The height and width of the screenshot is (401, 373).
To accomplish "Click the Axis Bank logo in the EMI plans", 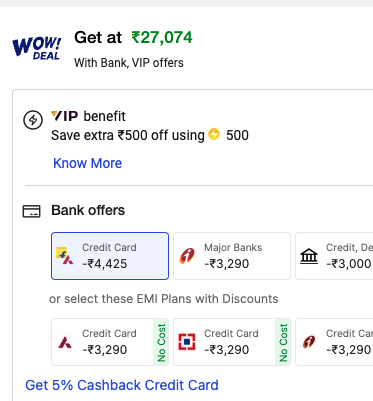I will (65, 342).
